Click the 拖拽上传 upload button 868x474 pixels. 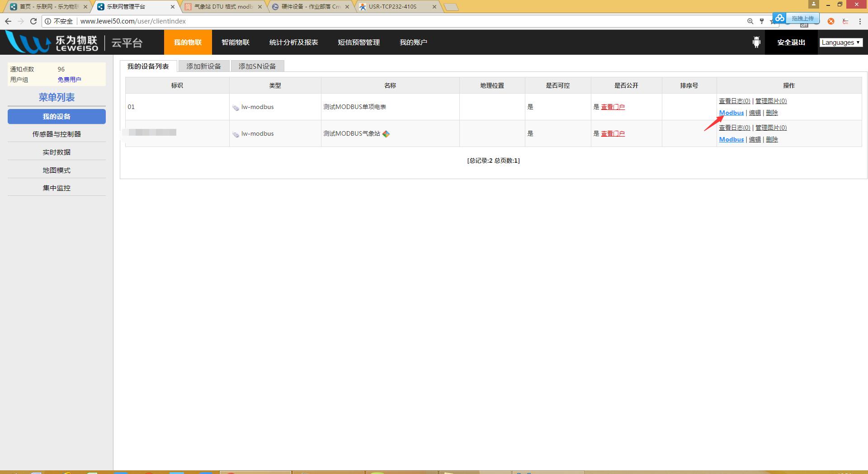click(x=802, y=18)
